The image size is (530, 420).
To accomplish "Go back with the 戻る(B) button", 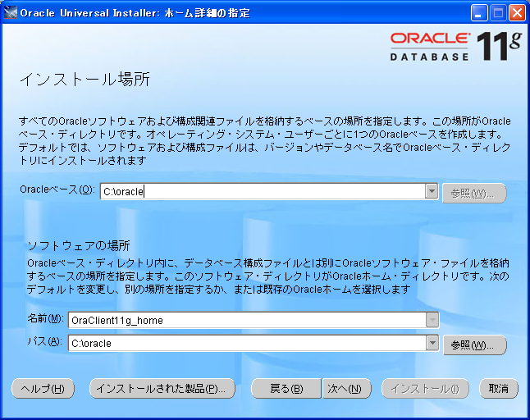I will (286, 388).
